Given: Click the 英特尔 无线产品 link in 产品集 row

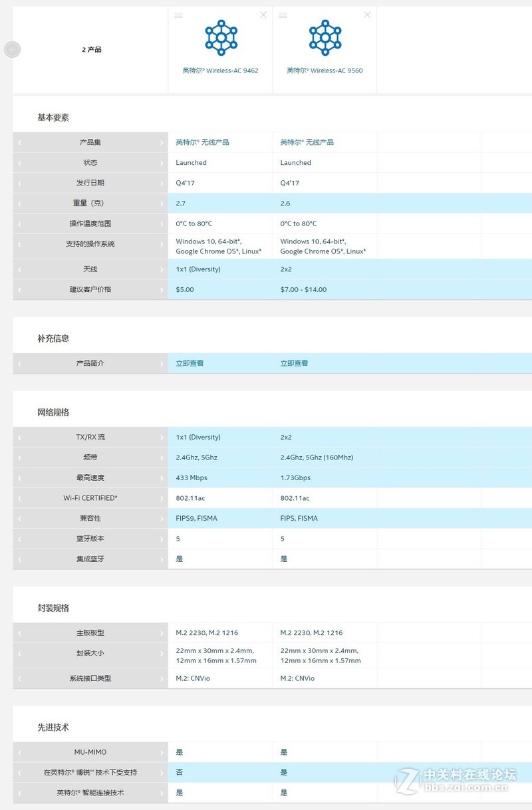Looking at the screenshot, I should 203,142.
